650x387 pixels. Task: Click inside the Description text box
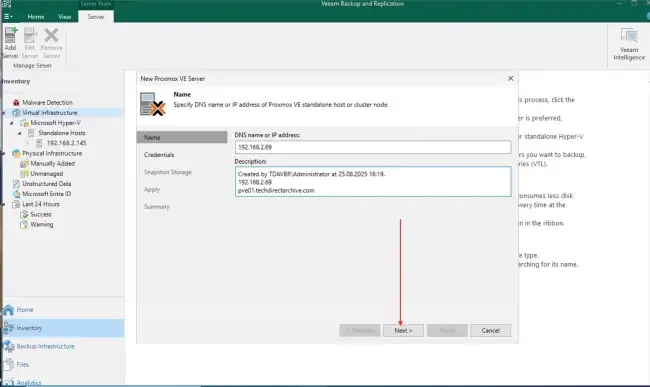point(373,182)
